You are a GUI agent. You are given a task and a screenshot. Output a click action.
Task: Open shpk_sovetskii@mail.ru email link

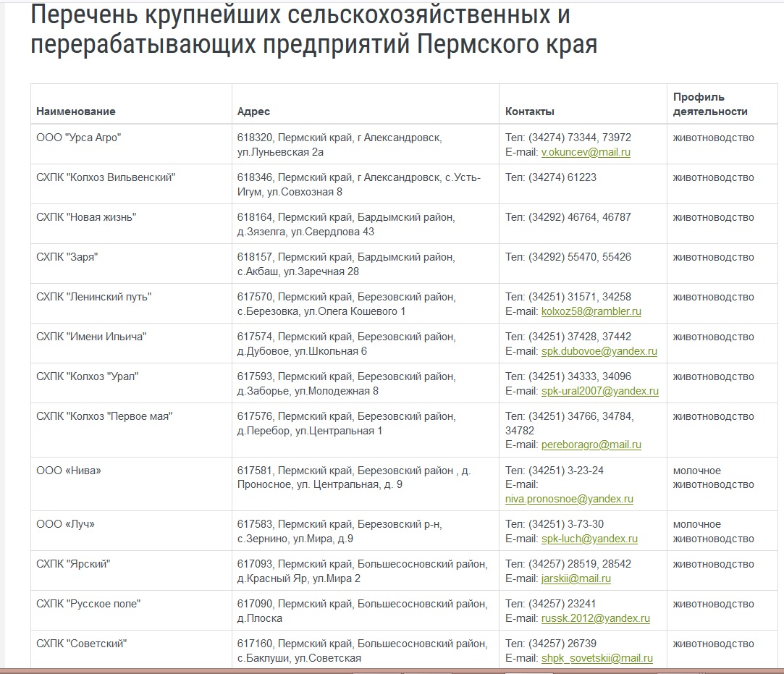597,659
